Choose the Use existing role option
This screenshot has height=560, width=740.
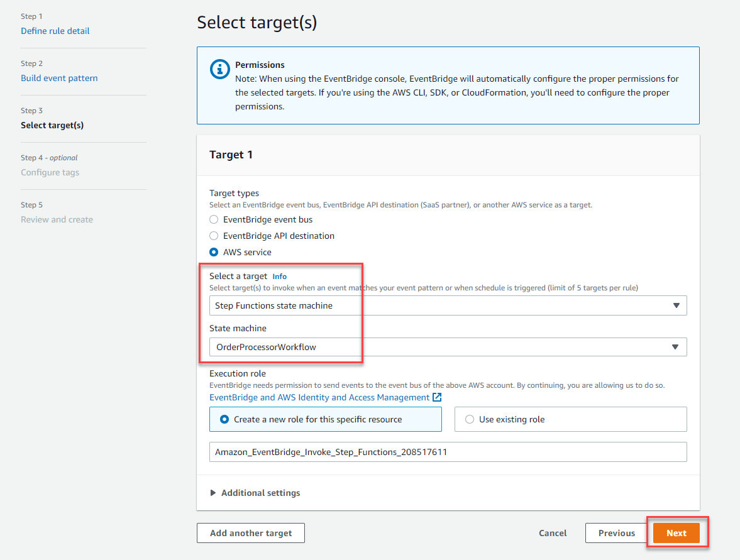tap(571, 419)
